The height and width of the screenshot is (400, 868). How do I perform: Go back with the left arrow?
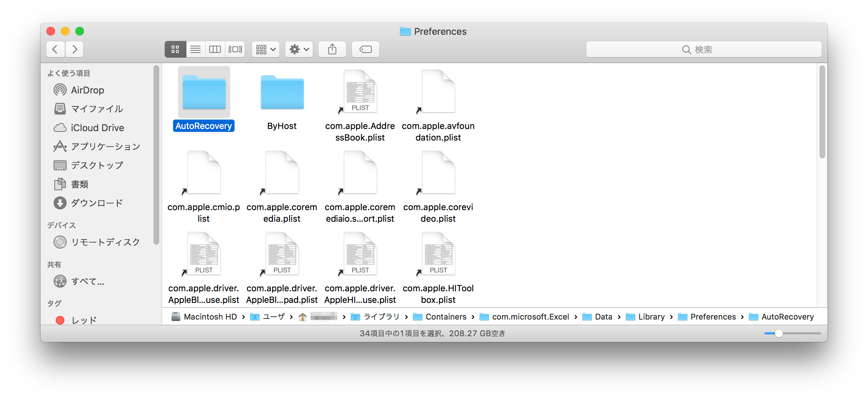pos(55,49)
